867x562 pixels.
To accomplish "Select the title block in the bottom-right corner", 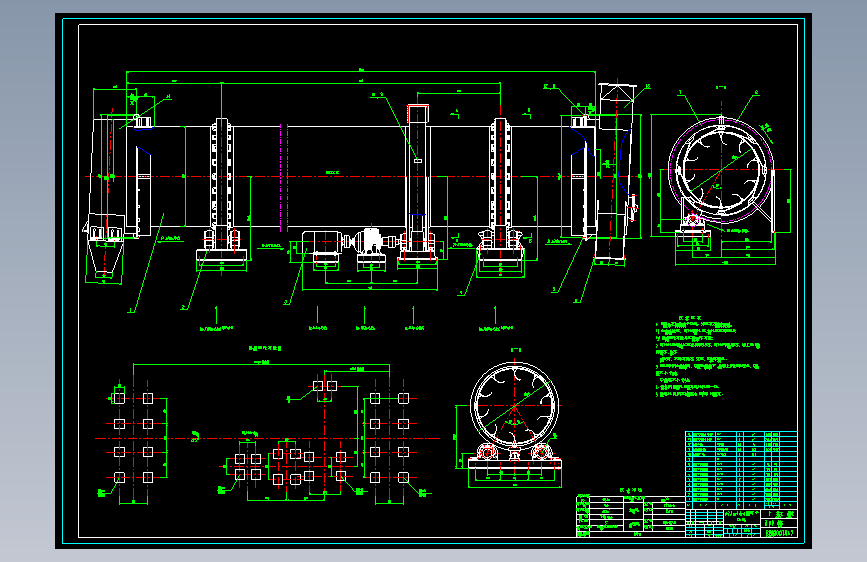I will (x=741, y=523).
